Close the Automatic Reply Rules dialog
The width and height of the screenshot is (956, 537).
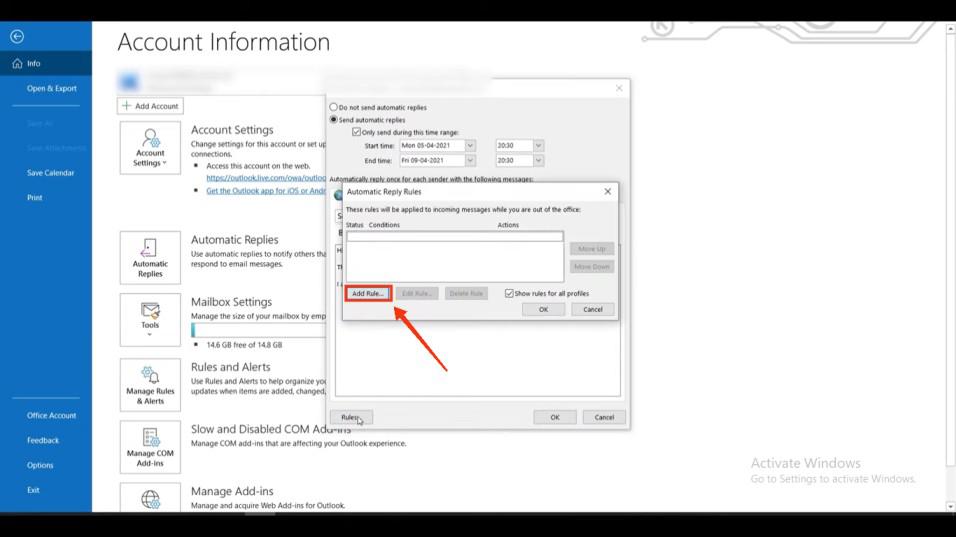tap(607, 191)
